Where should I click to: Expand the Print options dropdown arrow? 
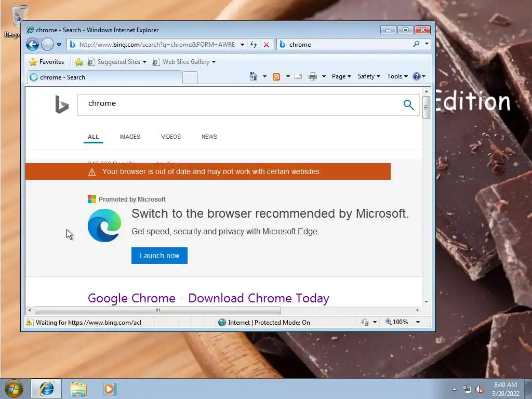(324, 76)
